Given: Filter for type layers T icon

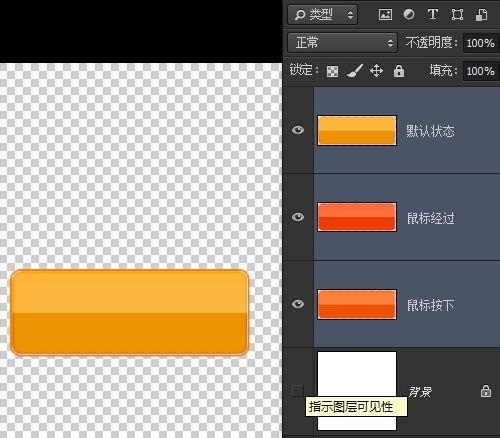Looking at the screenshot, I should point(433,14).
